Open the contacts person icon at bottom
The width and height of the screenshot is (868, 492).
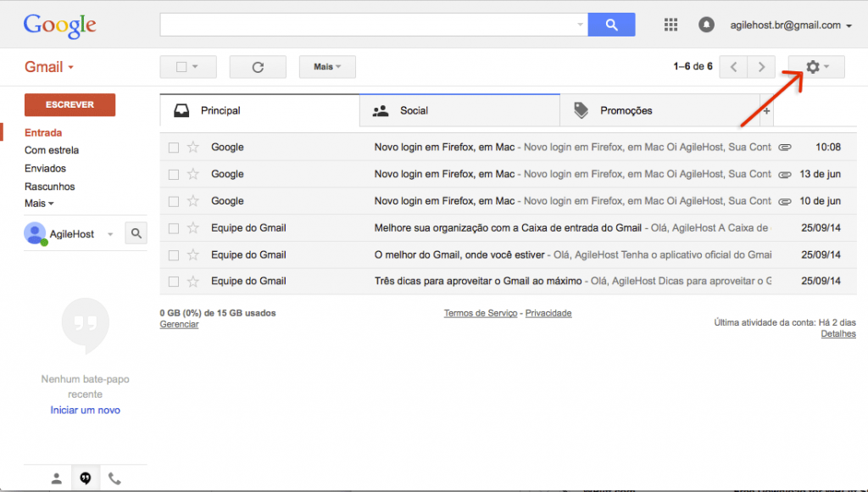pos(57,478)
